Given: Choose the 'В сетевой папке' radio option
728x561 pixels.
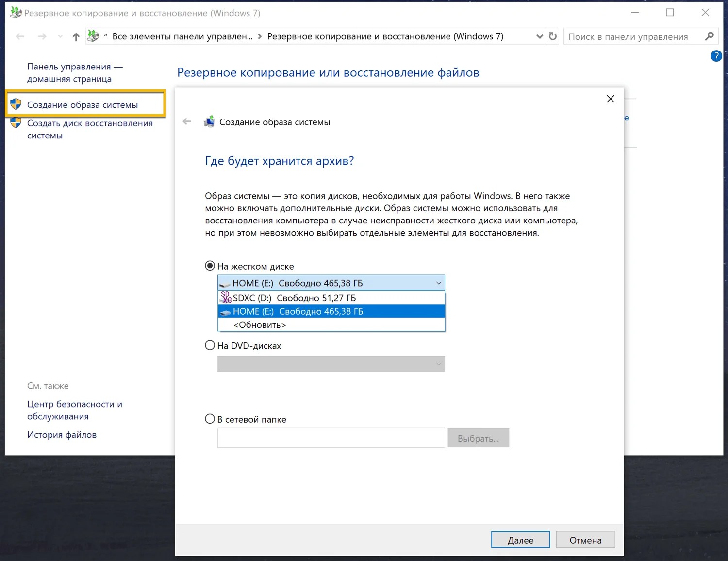Looking at the screenshot, I should (x=210, y=419).
